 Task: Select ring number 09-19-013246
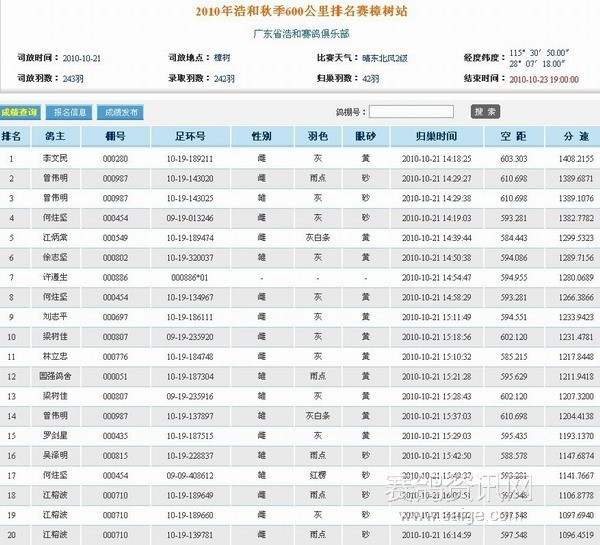tap(190, 218)
